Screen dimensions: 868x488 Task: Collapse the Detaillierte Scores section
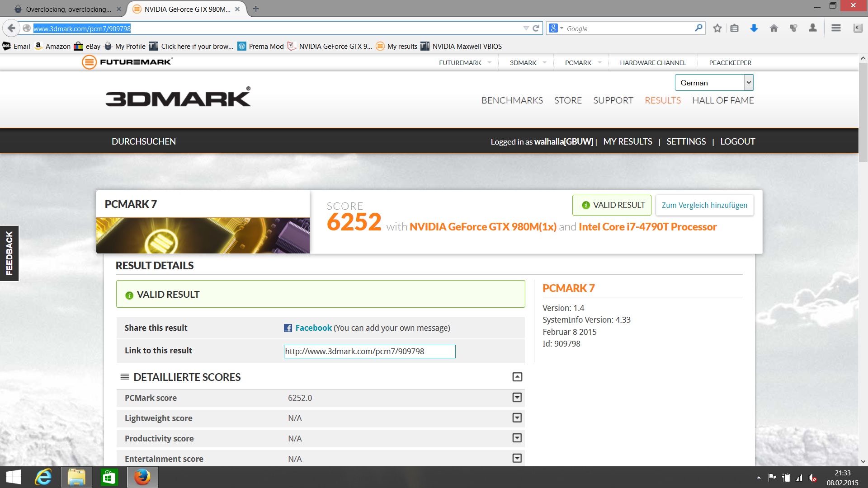point(517,377)
